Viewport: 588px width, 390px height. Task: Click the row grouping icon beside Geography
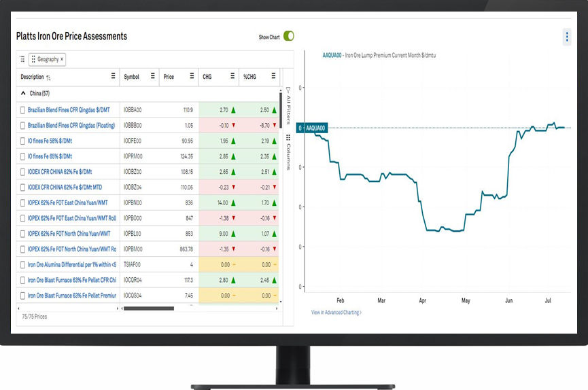[x=22, y=59]
